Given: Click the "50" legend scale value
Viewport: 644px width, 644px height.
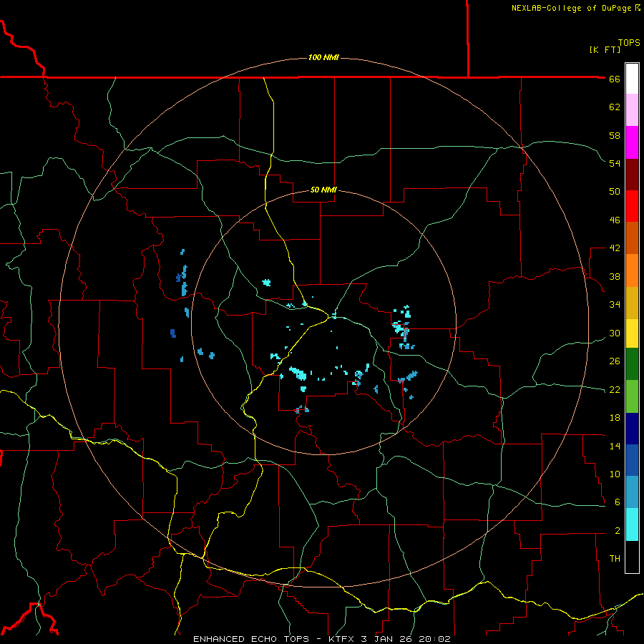Looking at the screenshot, I should tap(615, 192).
